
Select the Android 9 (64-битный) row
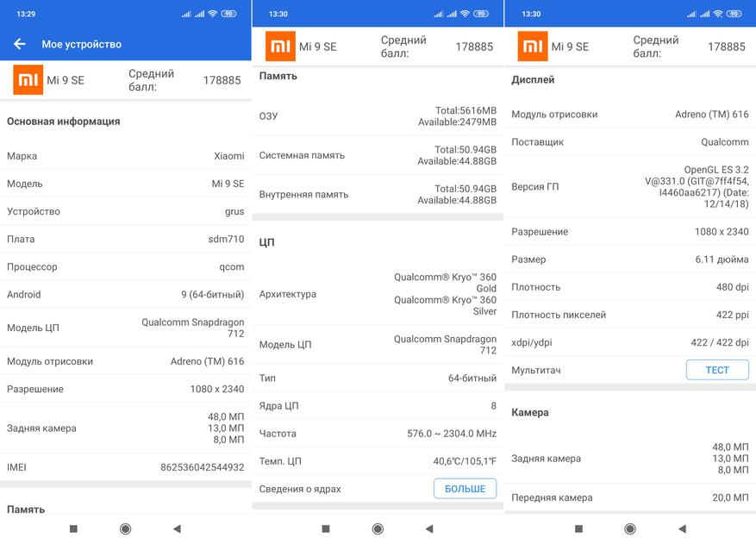click(125, 294)
